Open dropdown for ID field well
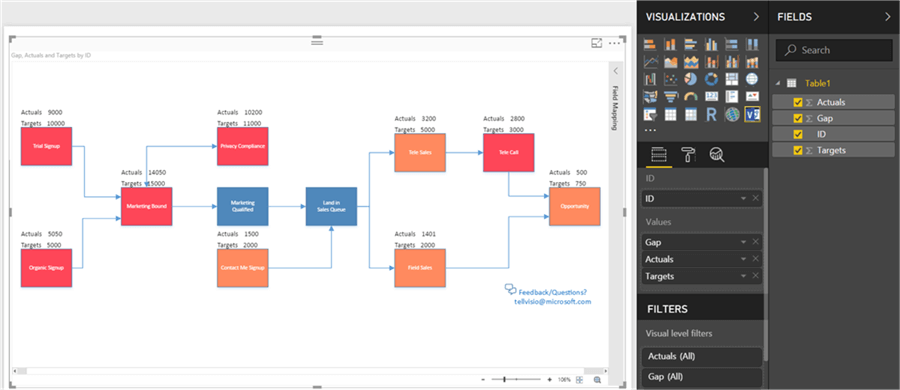The height and width of the screenshot is (390, 900). click(x=744, y=199)
